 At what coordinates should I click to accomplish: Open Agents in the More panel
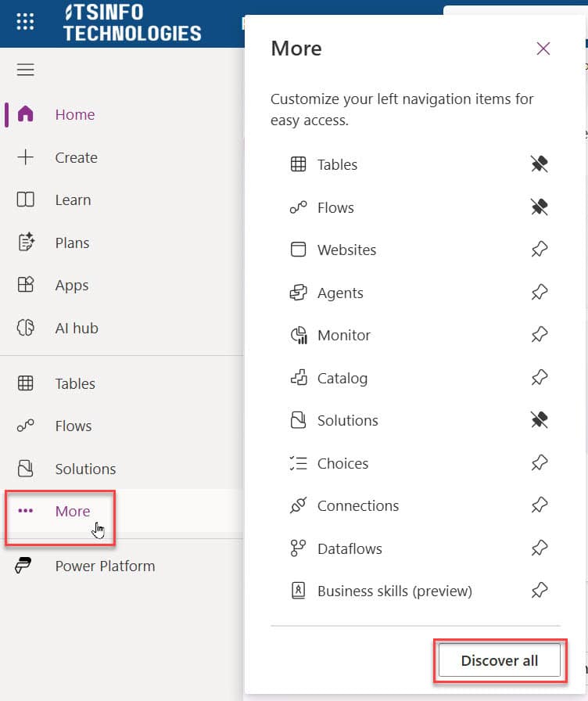pos(340,293)
